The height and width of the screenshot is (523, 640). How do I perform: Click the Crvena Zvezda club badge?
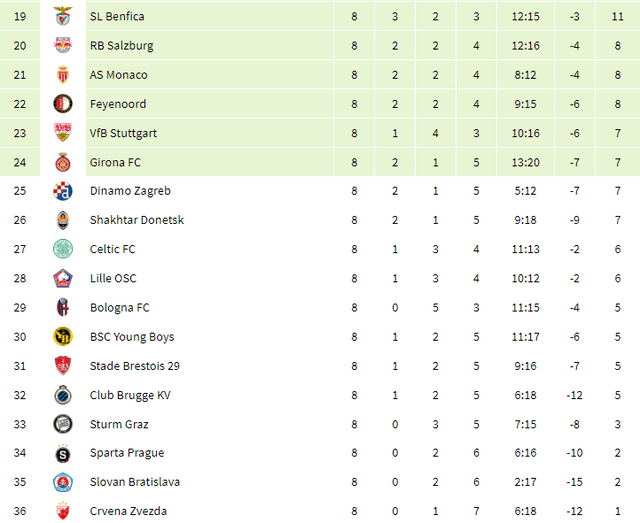(x=63, y=511)
